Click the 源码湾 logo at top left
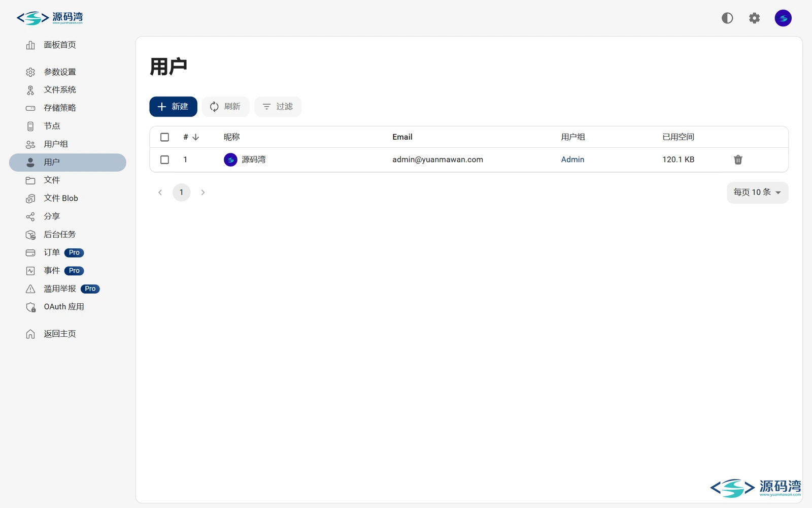Viewport: 812px width, 508px height. point(50,18)
